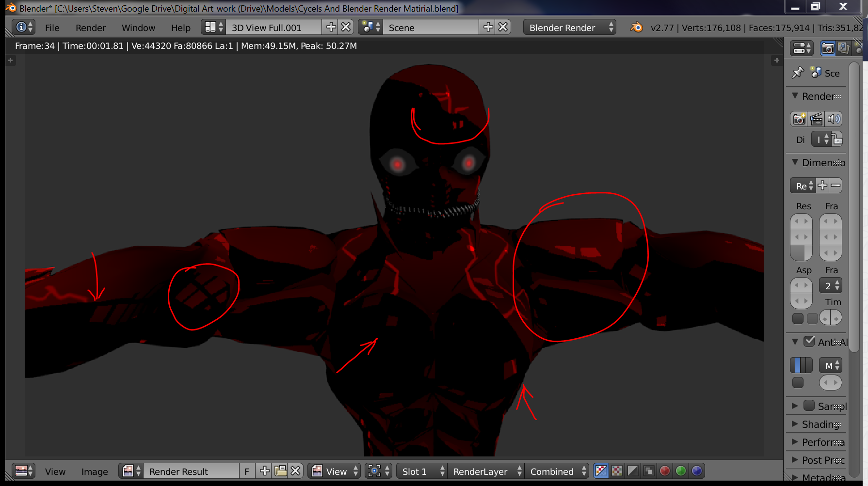Delete the current Scene
The height and width of the screenshot is (486, 868).
pos(503,27)
